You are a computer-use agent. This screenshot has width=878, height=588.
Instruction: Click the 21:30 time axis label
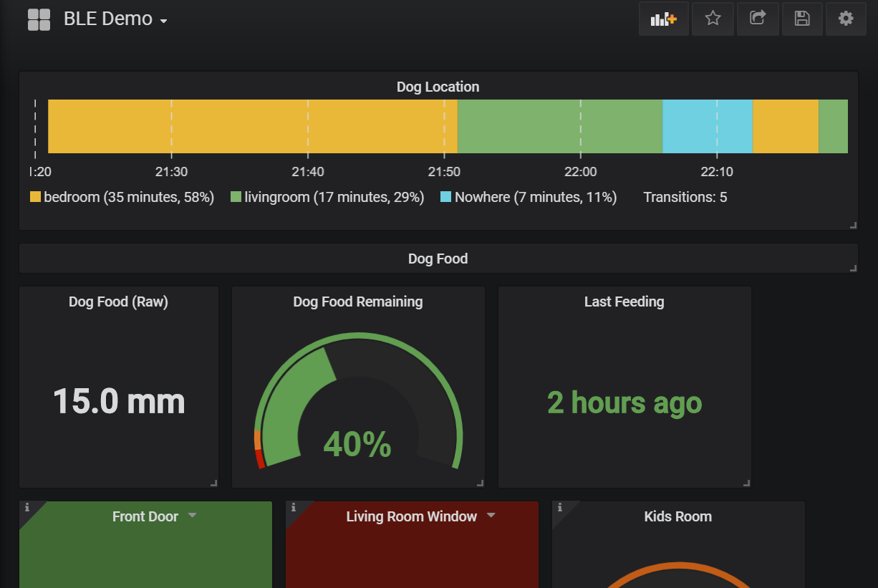tap(171, 172)
